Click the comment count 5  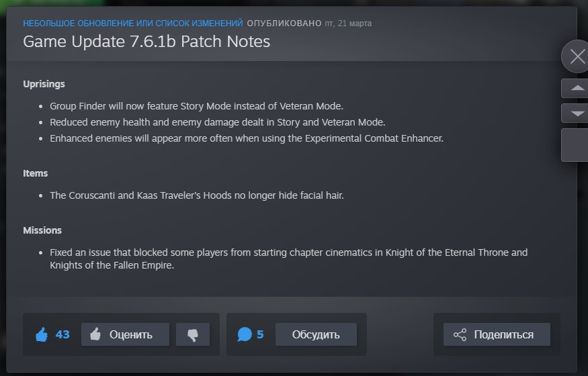coord(260,334)
